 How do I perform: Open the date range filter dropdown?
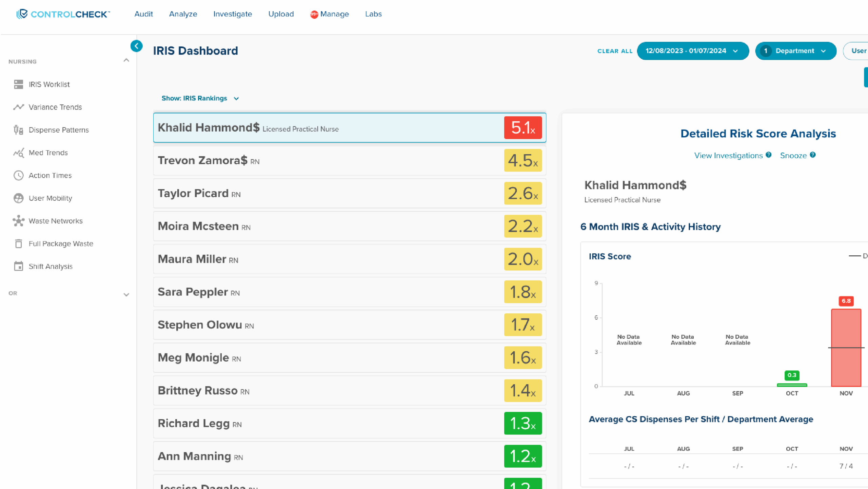pyautogui.click(x=692, y=51)
